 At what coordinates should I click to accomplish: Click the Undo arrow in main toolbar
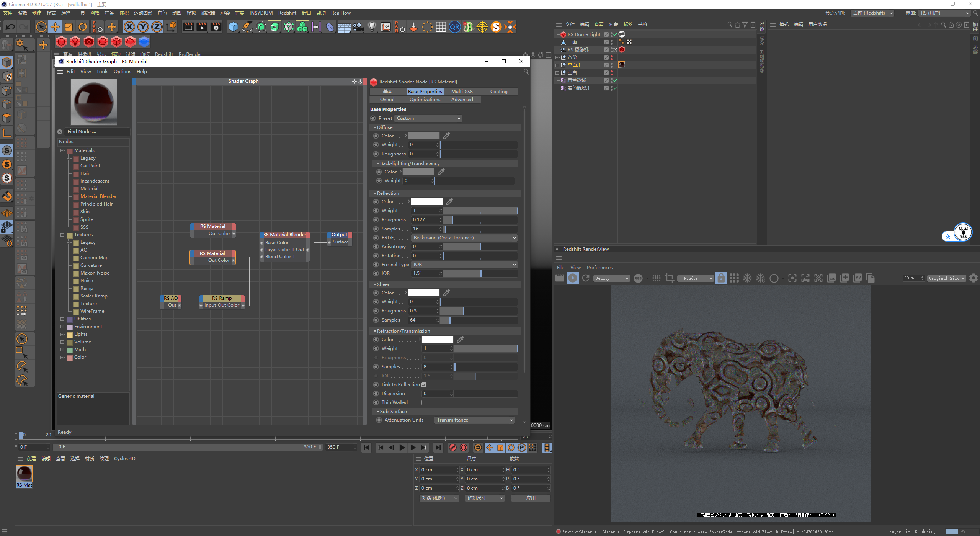pos(10,27)
